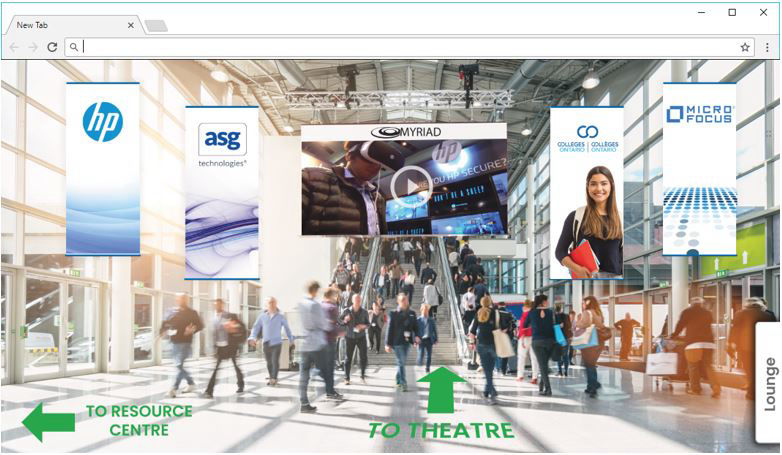Click the green up arrow to Theatre

[x=440, y=390]
